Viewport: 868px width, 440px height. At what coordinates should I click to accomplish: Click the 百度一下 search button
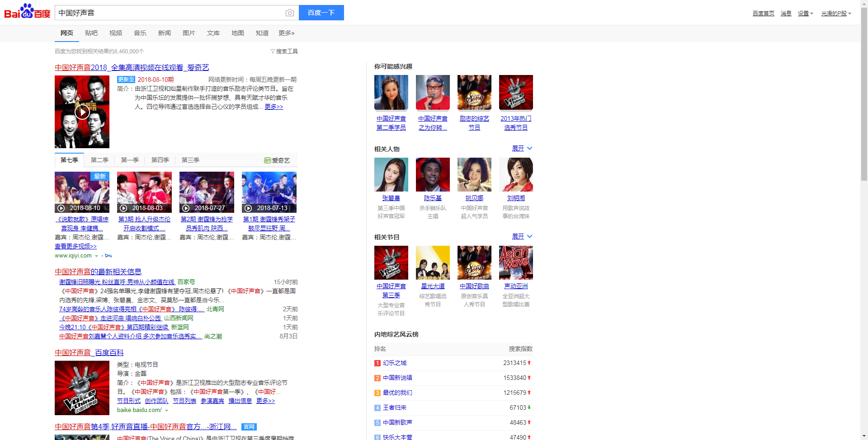[x=321, y=13]
